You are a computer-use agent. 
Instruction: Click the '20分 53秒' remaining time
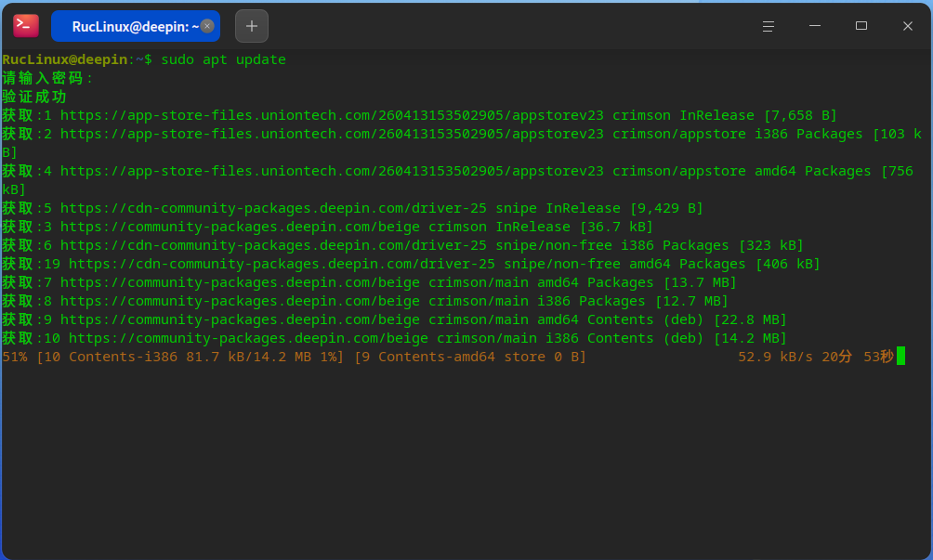click(x=858, y=358)
